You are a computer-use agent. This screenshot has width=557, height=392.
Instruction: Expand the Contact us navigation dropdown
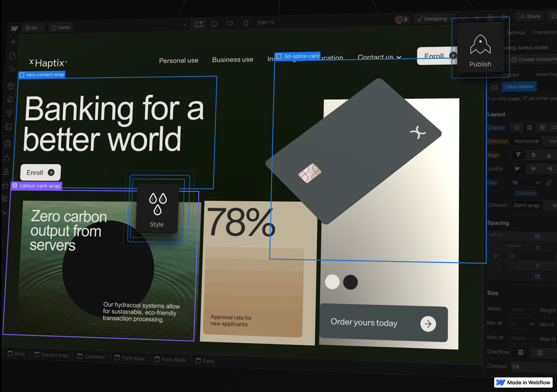click(379, 57)
